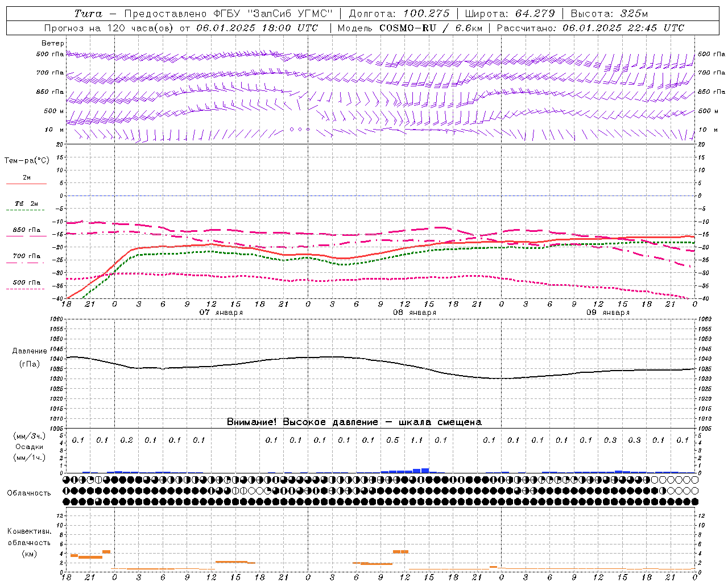Click the "09 января" date label
Screen dimensions: 728x582
point(608,312)
